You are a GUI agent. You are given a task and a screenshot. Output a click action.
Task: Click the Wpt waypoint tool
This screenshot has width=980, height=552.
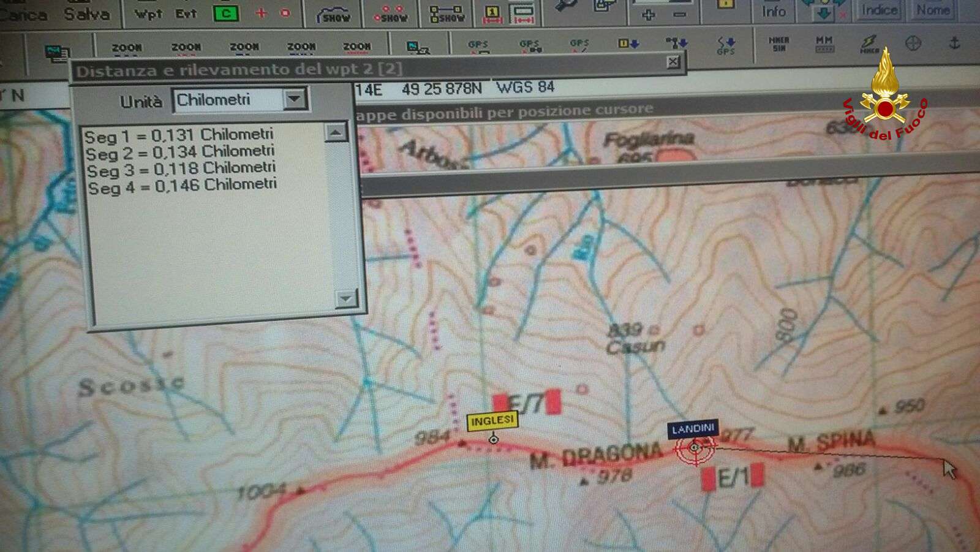pyautogui.click(x=148, y=14)
